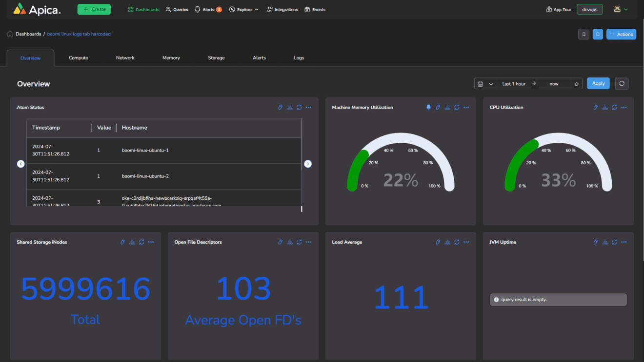
Task: Switch to the Compute tab
Action: pos(78,57)
